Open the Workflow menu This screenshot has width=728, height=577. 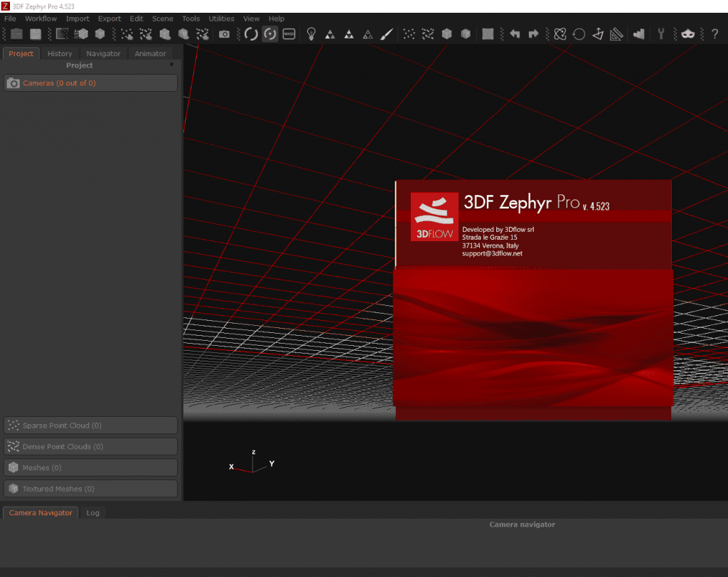pyautogui.click(x=41, y=18)
